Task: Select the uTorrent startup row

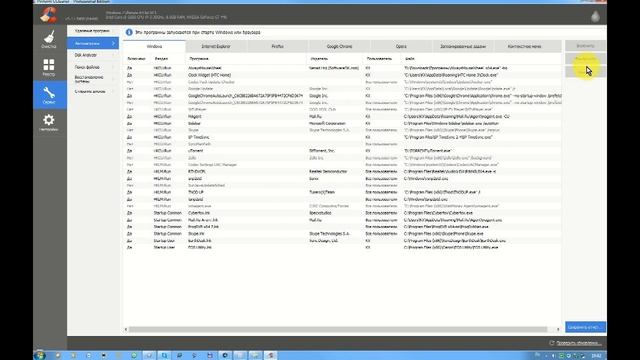Action: point(342,151)
